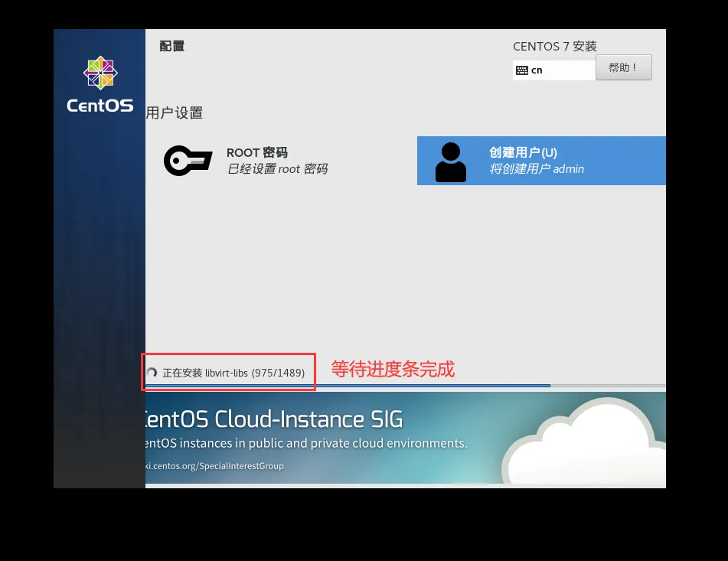The image size is (728, 561).
Task: Click the Cloud-Instance SIG banner heading
Action: click(274, 419)
